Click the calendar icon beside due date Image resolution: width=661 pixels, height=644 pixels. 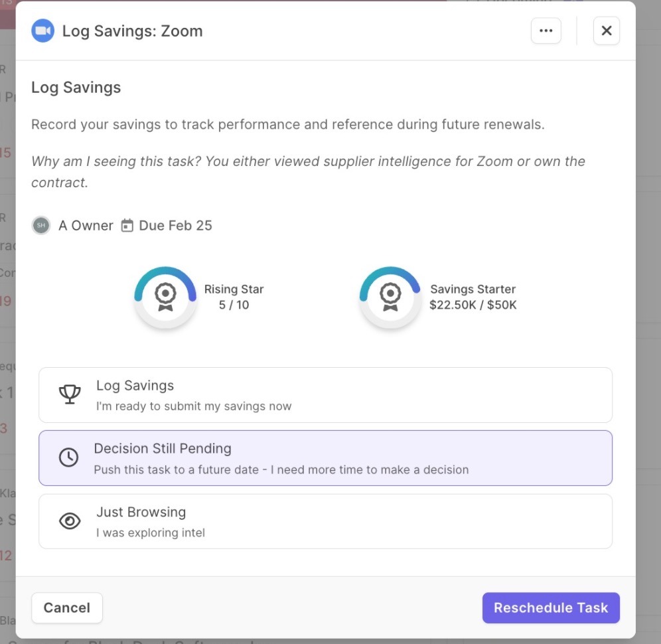pos(127,226)
